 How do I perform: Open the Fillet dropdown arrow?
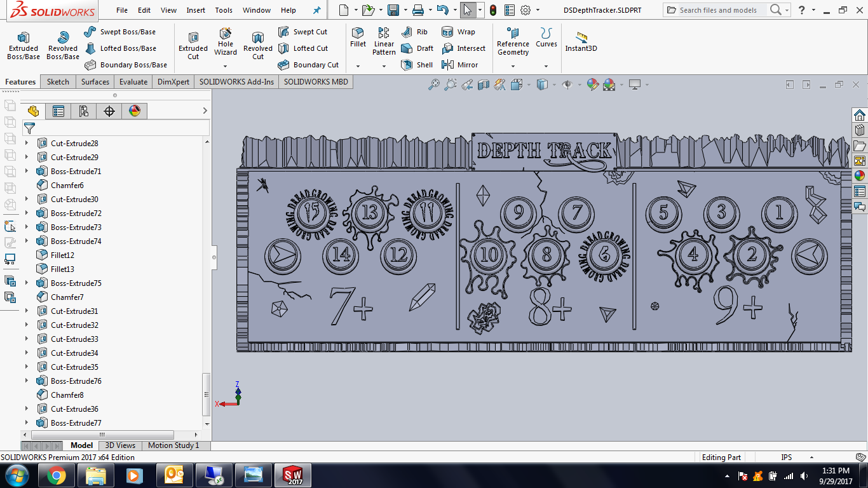(x=358, y=66)
